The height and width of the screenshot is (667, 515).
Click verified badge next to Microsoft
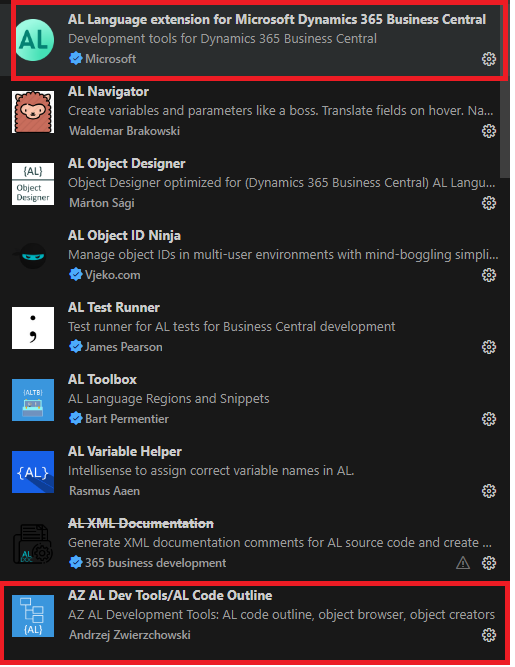pos(76,58)
